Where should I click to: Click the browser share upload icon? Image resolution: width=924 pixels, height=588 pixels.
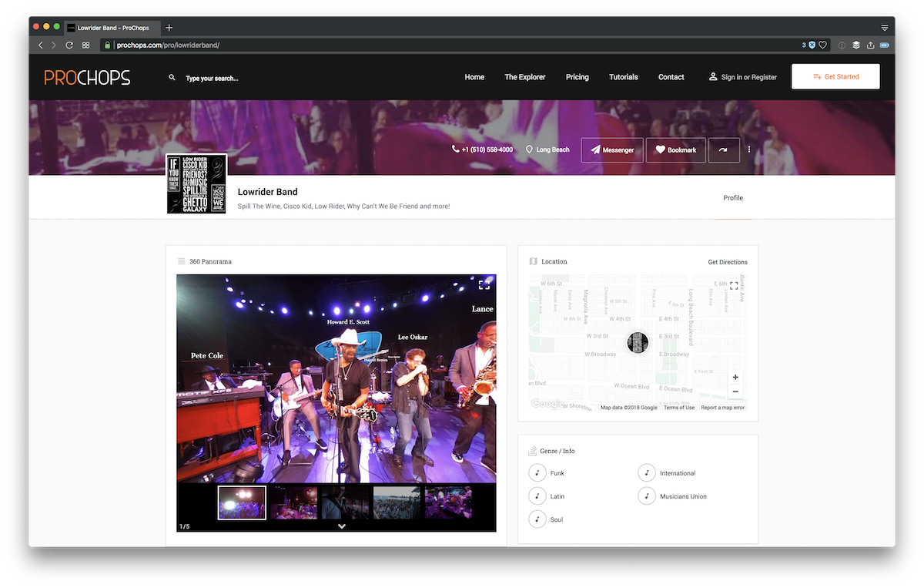coord(871,45)
